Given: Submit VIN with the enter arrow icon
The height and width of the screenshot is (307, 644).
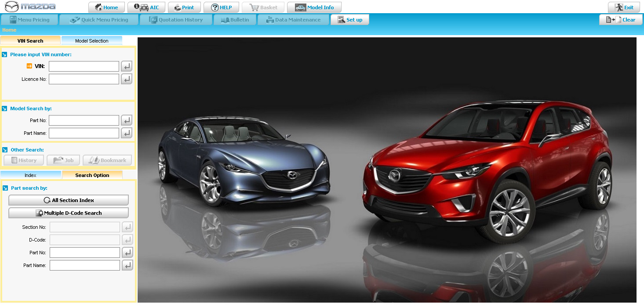Looking at the screenshot, I should (127, 66).
